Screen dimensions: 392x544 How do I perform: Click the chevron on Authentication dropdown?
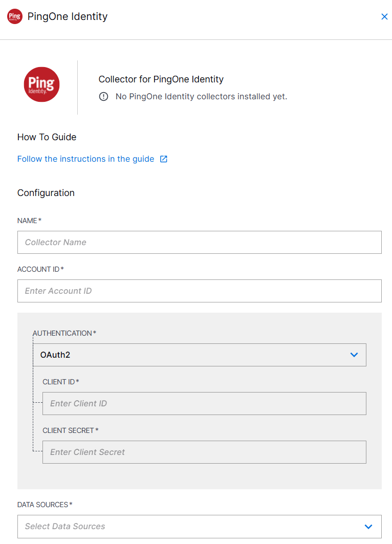tap(354, 355)
